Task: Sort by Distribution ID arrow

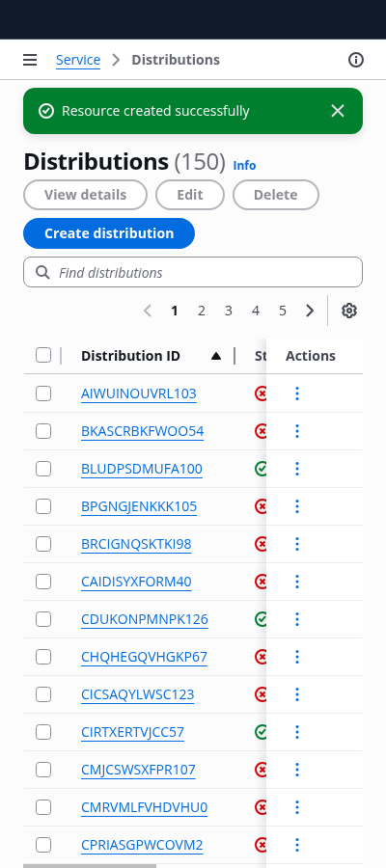Action: pyautogui.click(x=216, y=356)
